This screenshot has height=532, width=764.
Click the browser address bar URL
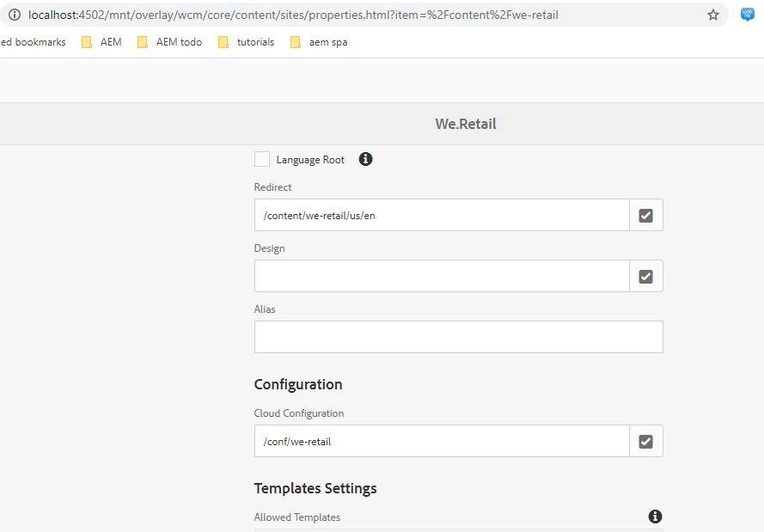tap(293, 15)
